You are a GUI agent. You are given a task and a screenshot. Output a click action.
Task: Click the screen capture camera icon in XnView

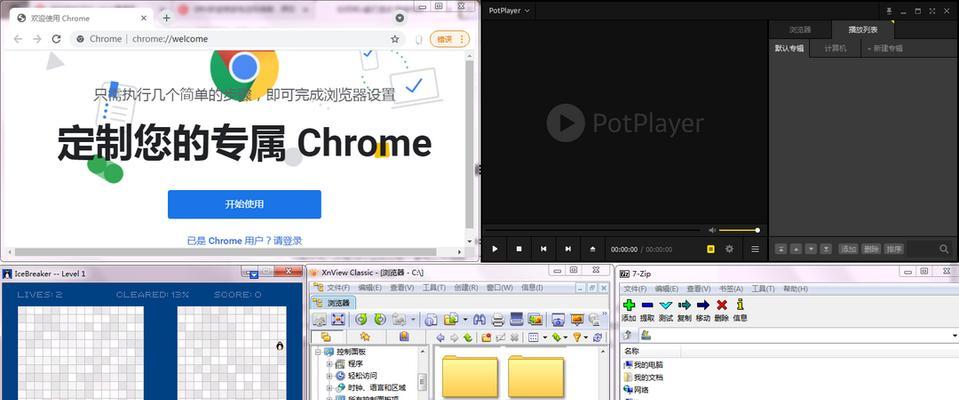click(558, 319)
